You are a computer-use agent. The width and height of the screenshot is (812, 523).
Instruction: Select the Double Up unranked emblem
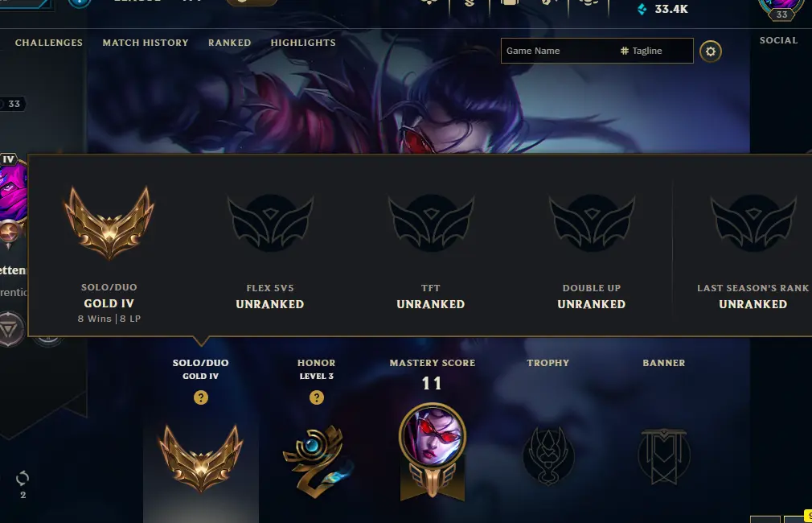[592, 223]
